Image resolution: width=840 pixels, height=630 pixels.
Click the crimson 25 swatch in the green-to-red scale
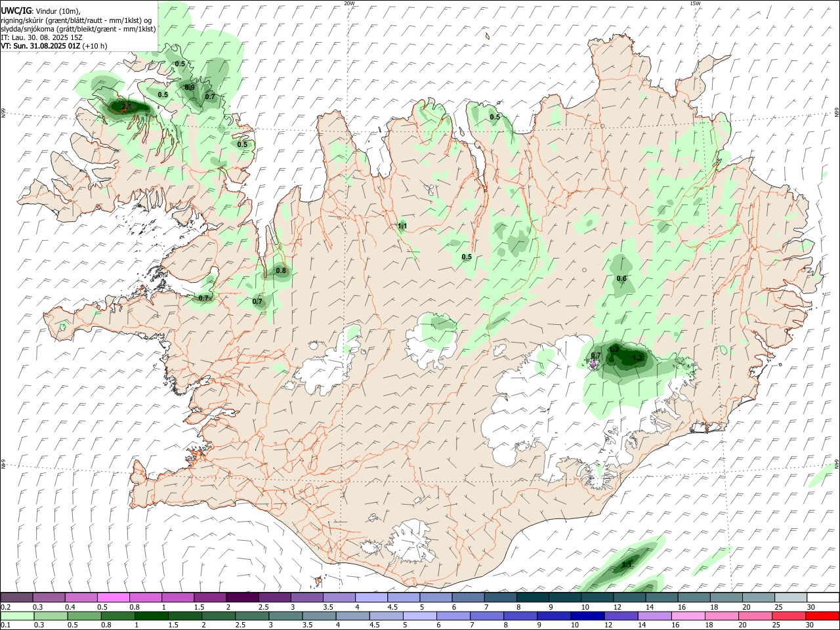pos(789,616)
